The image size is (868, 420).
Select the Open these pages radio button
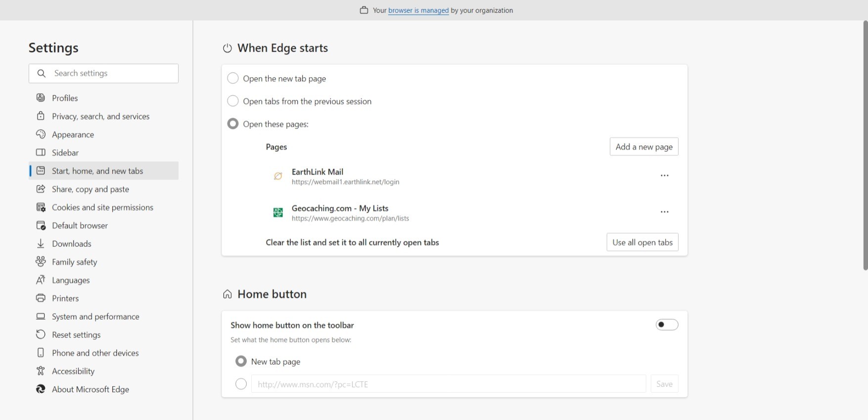[233, 124]
